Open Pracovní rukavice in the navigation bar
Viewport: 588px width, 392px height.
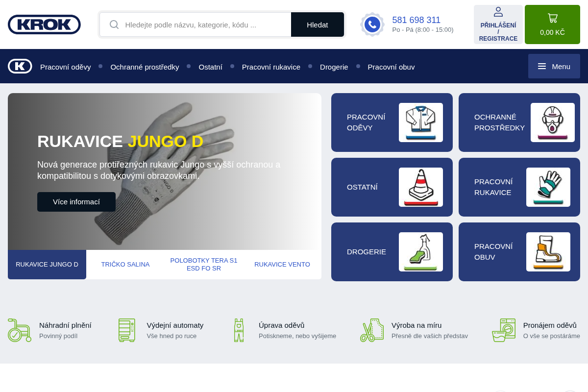271,67
